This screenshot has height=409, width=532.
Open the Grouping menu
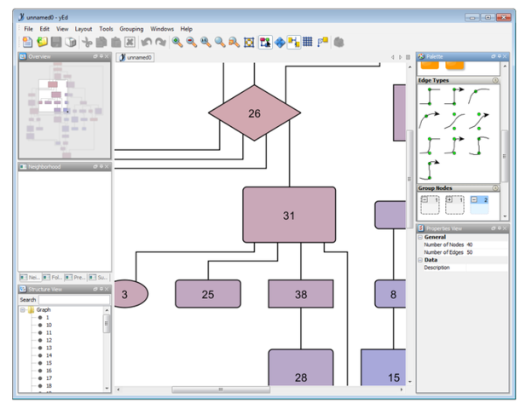pos(131,29)
